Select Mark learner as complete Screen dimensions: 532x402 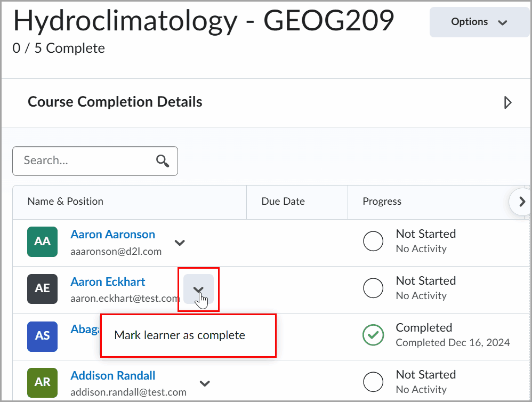coord(180,335)
